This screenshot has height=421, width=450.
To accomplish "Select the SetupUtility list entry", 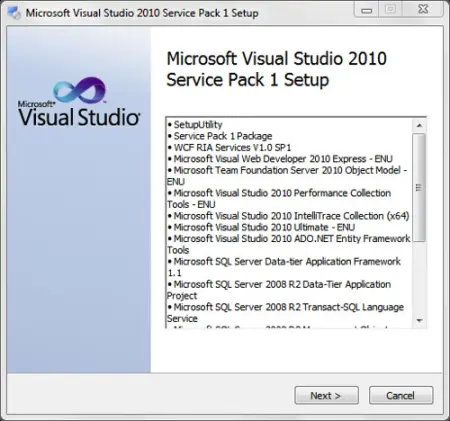I will click(195, 125).
